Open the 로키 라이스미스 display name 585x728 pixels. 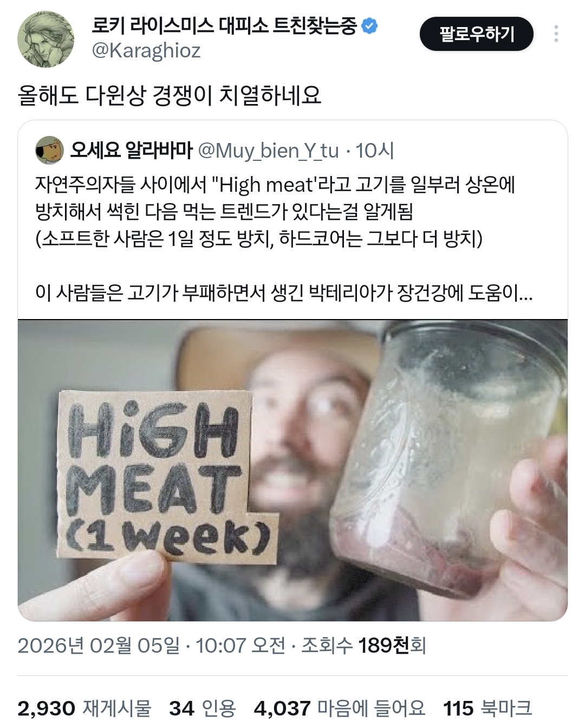pos(224,25)
